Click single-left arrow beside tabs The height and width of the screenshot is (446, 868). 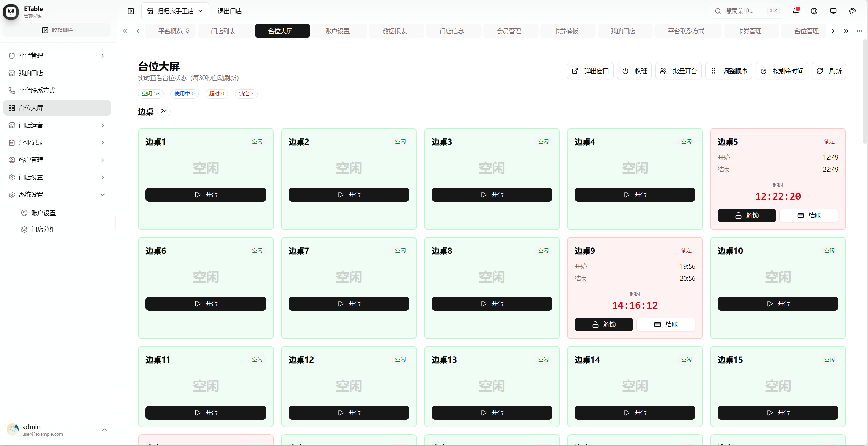138,31
